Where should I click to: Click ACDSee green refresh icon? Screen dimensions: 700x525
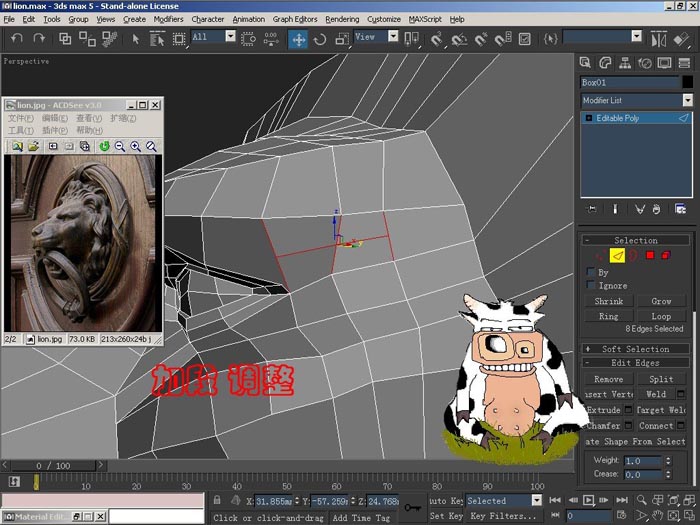pyautogui.click(x=104, y=146)
